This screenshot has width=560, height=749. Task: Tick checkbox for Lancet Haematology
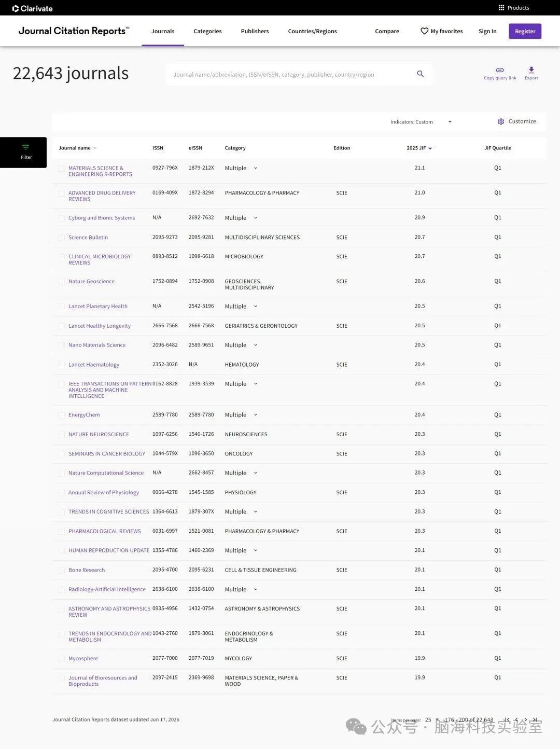coord(62,365)
